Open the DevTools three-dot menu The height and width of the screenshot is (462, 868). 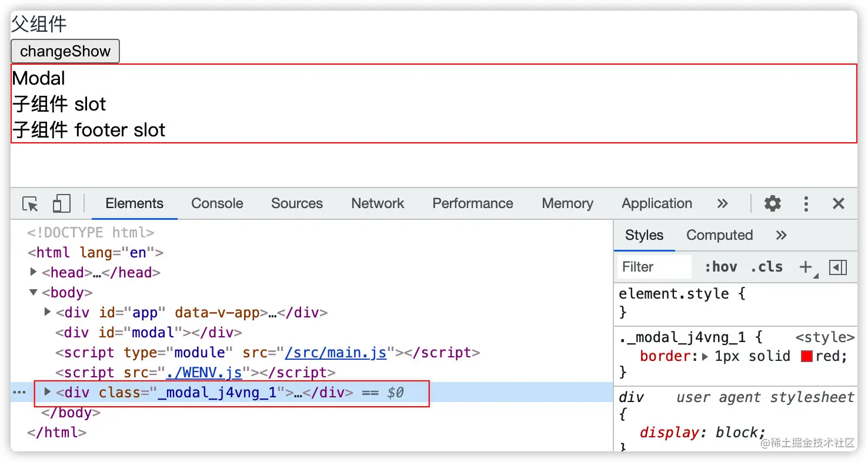pyautogui.click(x=806, y=204)
